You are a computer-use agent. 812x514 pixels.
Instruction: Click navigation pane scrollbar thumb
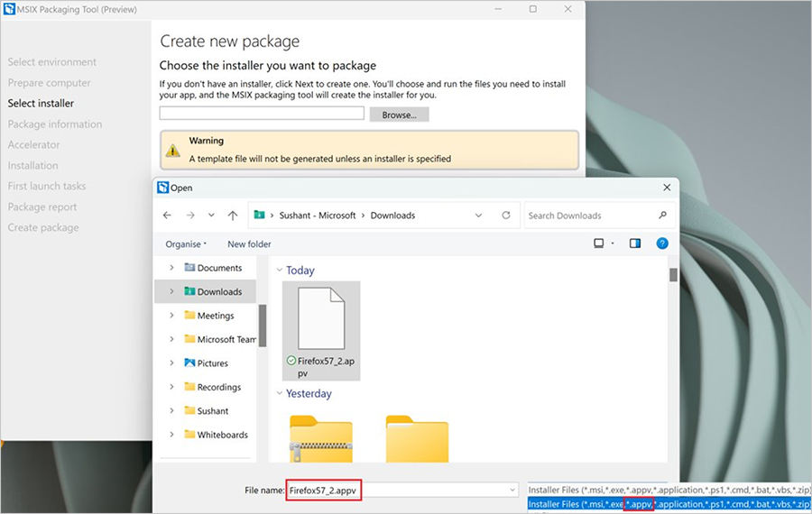(x=263, y=325)
